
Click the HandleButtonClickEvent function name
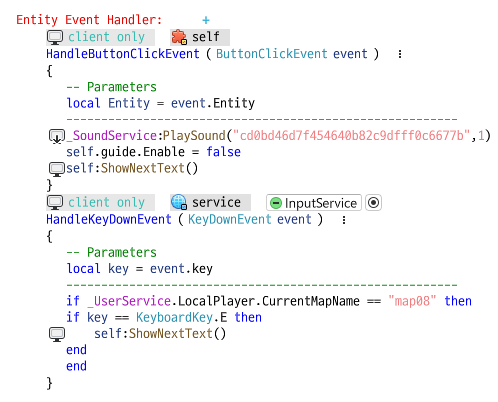123,54
